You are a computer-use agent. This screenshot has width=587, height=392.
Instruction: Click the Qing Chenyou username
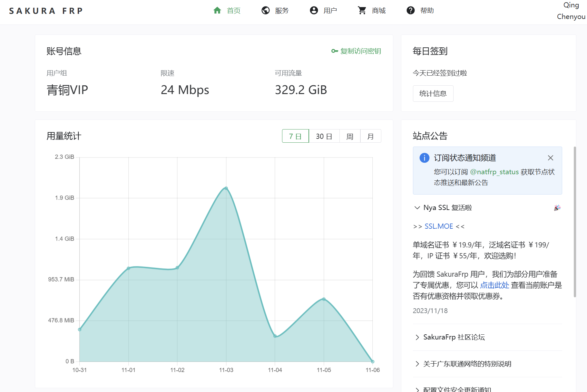coord(571,11)
